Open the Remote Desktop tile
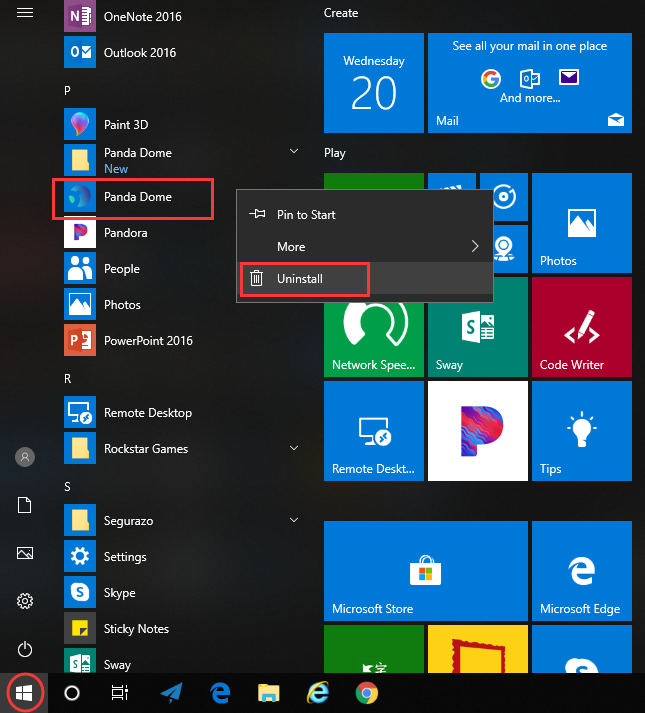The image size is (645, 713). click(374, 431)
